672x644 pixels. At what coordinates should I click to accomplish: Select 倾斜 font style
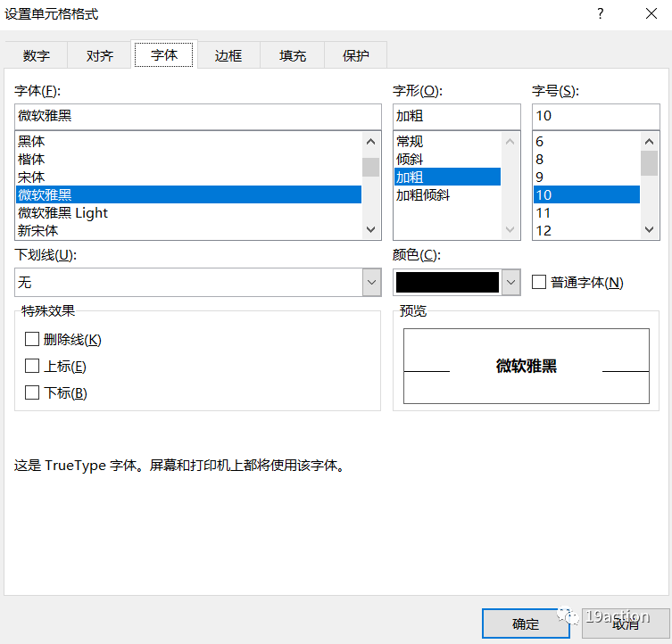point(447,160)
